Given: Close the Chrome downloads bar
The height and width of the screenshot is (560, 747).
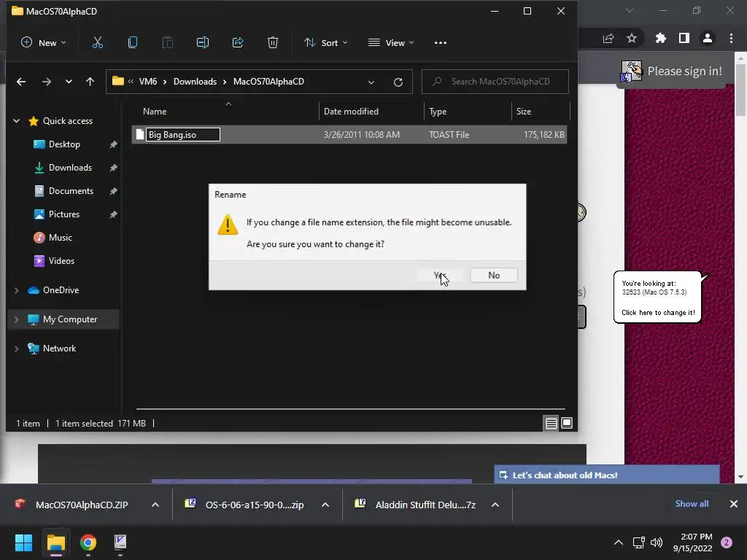Looking at the screenshot, I should [734, 504].
